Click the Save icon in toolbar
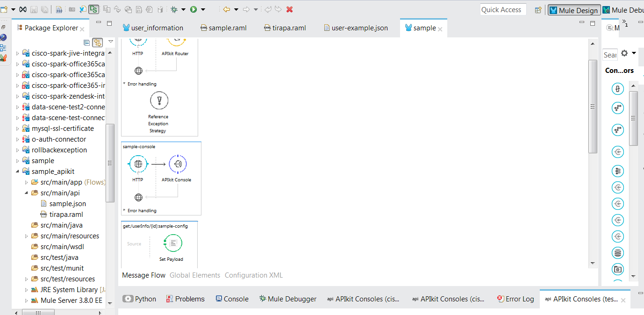Image resolution: width=644 pixels, height=315 pixels. click(34, 9)
